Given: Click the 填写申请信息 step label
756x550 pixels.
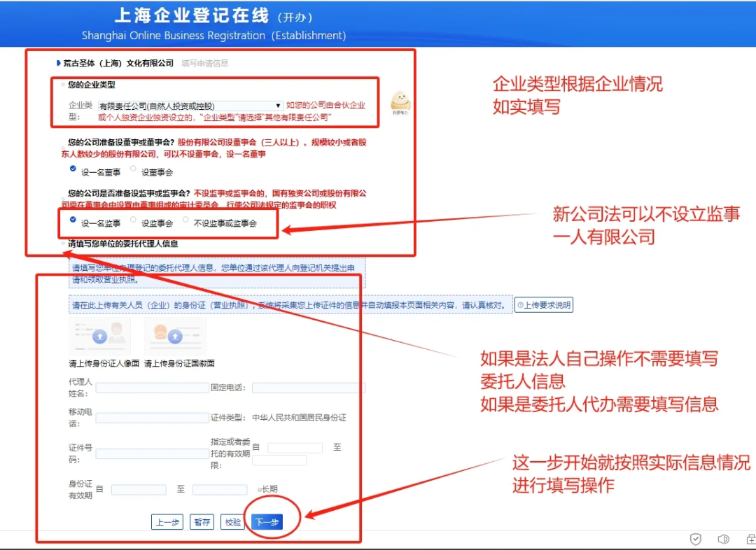Looking at the screenshot, I should [205, 63].
